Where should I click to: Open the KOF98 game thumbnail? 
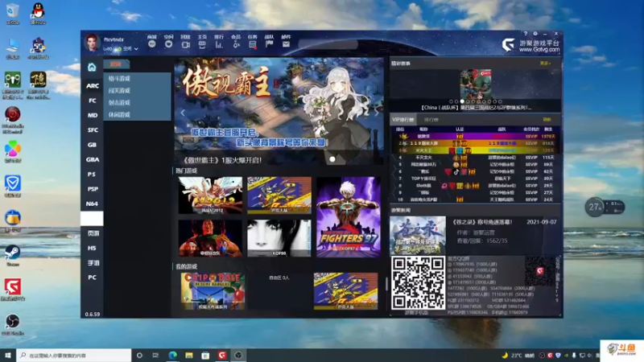click(279, 238)
